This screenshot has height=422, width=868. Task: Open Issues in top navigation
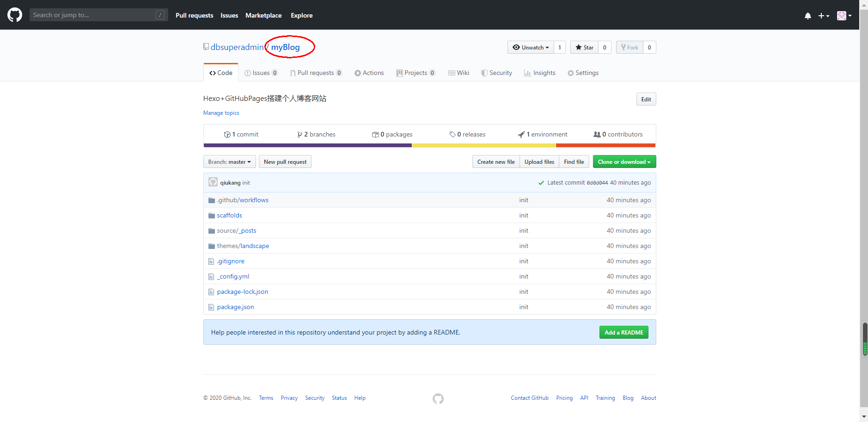229,15
